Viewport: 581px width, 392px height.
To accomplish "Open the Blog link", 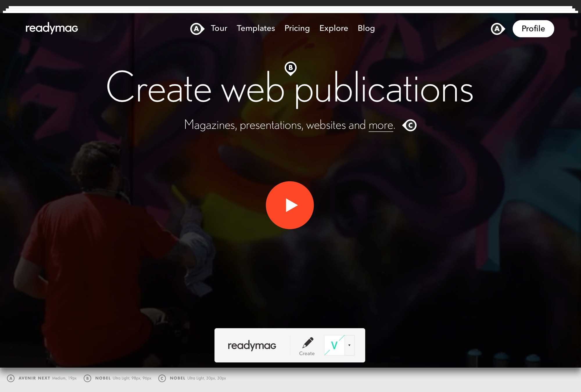I will [366, 28].
